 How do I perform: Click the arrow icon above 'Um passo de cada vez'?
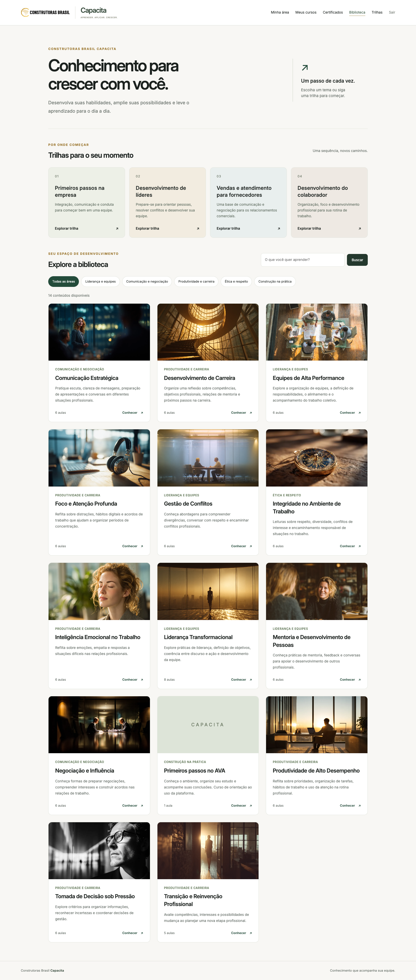(304, 68)
